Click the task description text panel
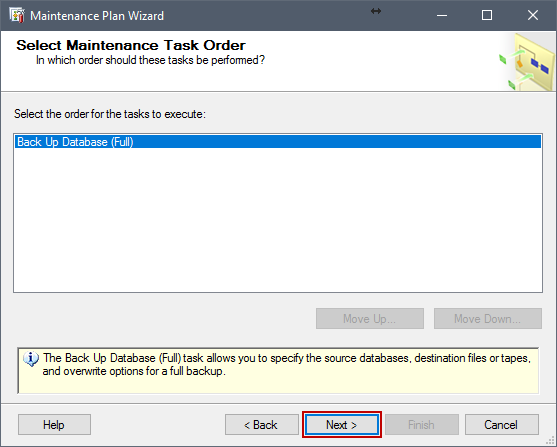 (278, 371)
